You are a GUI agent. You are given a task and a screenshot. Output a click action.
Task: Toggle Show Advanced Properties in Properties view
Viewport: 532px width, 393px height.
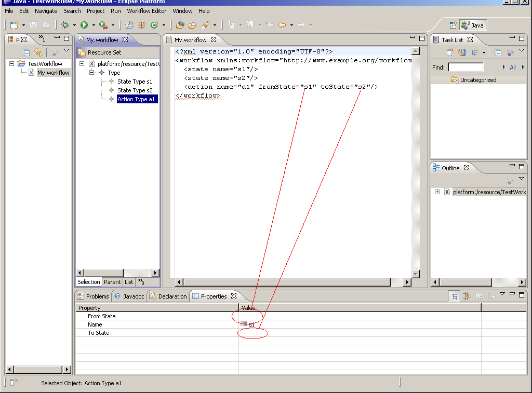(467, 296)
